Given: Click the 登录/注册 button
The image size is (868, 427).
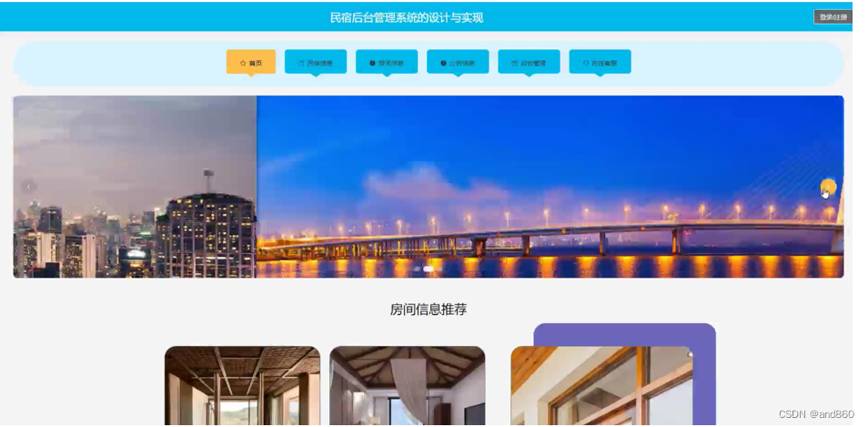Looking at the screenshot, I should [833, 17].
